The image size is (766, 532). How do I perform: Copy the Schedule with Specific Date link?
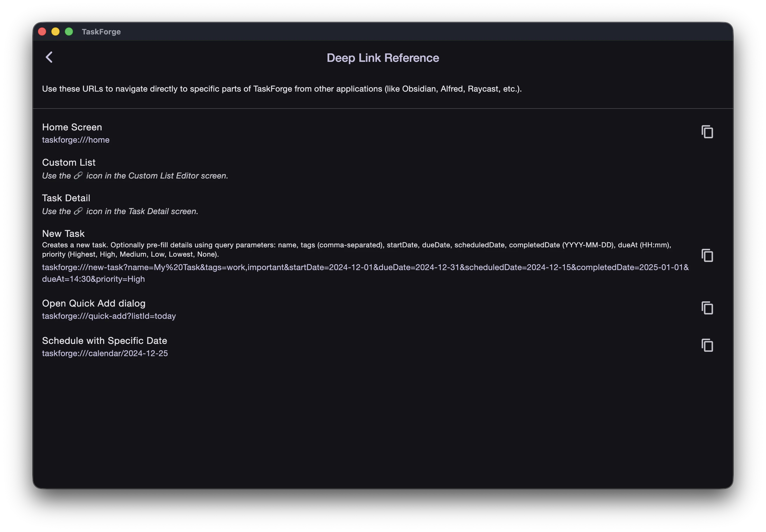(x=707, y=345)
